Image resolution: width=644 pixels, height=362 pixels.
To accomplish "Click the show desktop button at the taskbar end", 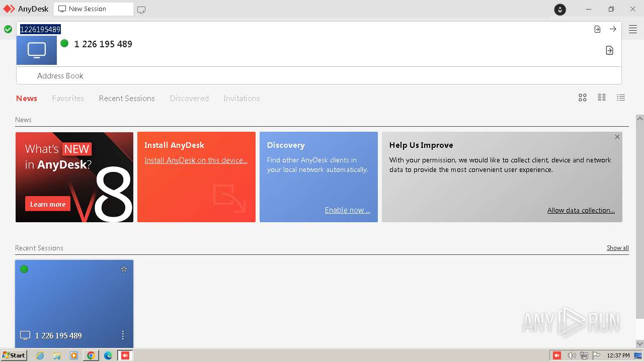I will tap(638, 355).
